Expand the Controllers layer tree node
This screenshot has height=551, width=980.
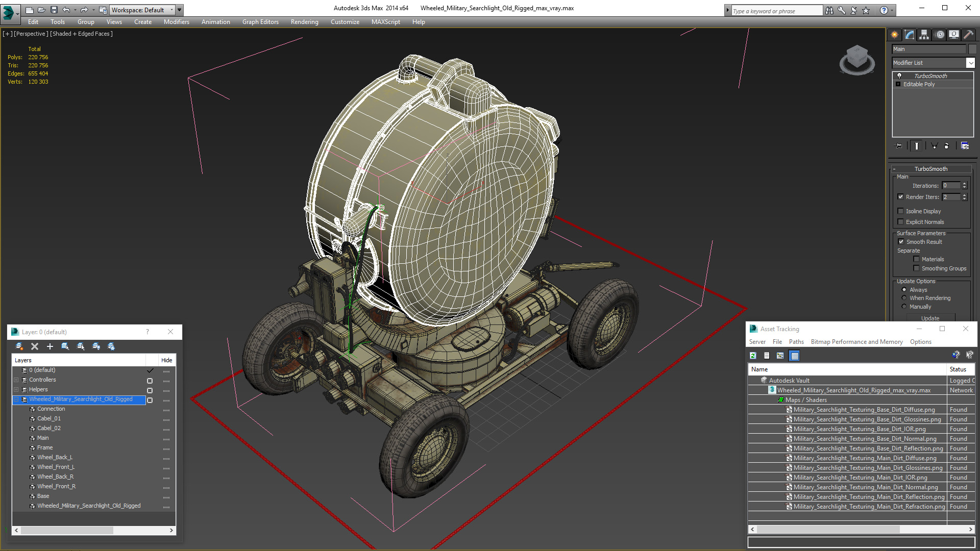pos(16,380)
